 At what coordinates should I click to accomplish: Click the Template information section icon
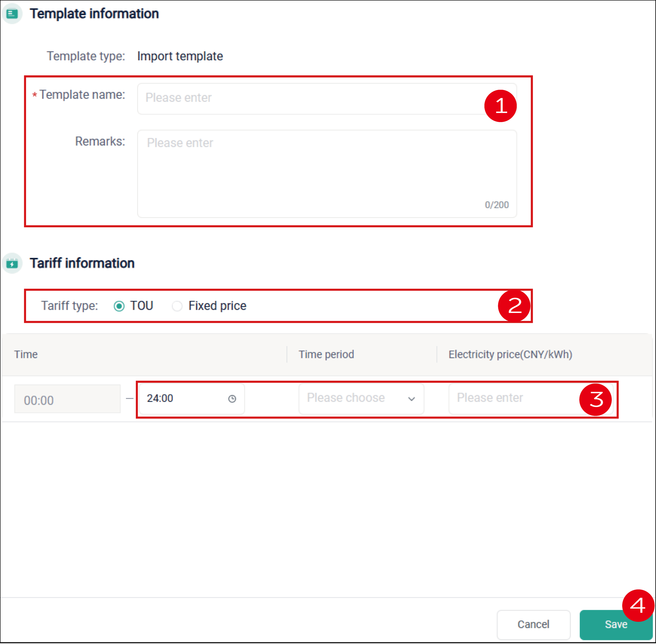12,14
